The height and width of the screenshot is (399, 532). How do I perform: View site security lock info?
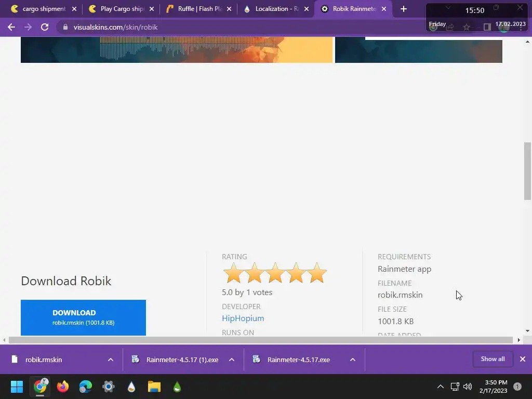65,27
